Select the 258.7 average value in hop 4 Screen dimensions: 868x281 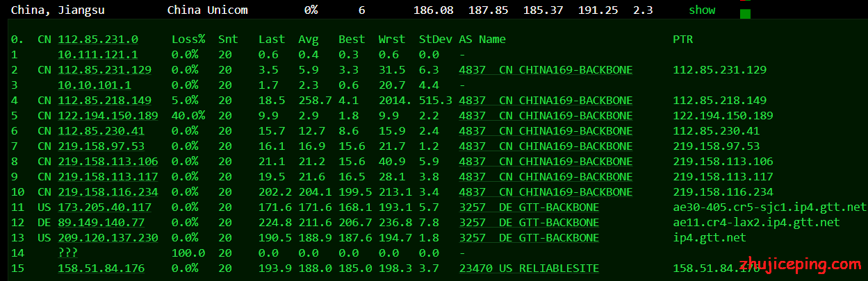point(315,101)
